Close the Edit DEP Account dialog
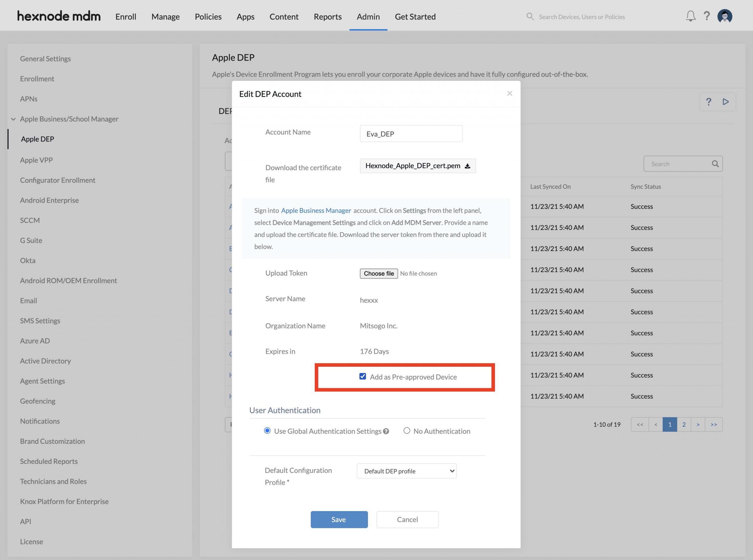 pos(509,93)
